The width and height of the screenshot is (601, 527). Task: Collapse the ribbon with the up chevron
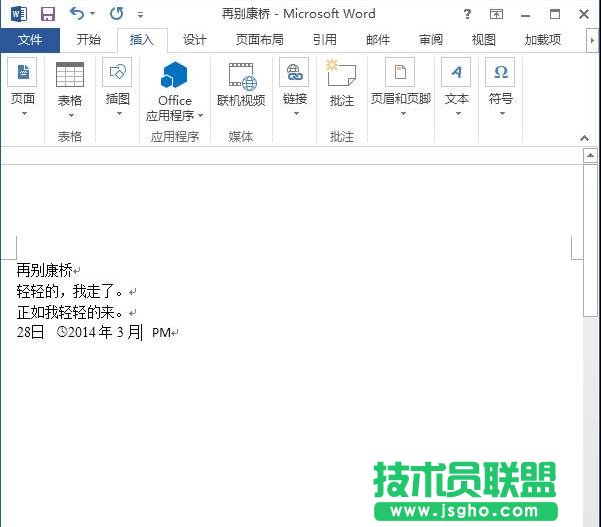[x=584, y=138]
